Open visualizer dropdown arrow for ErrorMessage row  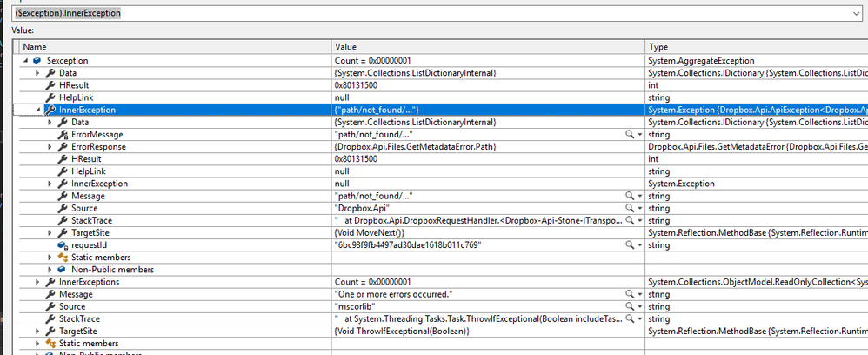[x=639, y=135]
